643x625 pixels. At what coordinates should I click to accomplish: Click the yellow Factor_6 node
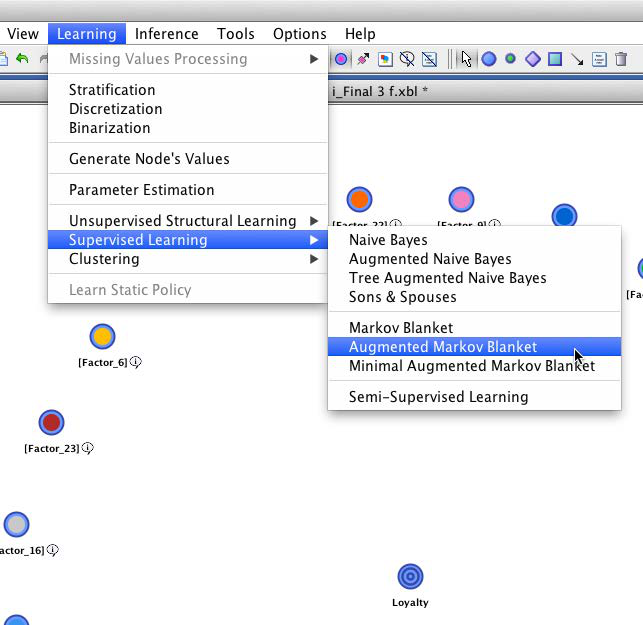[102, 337]
